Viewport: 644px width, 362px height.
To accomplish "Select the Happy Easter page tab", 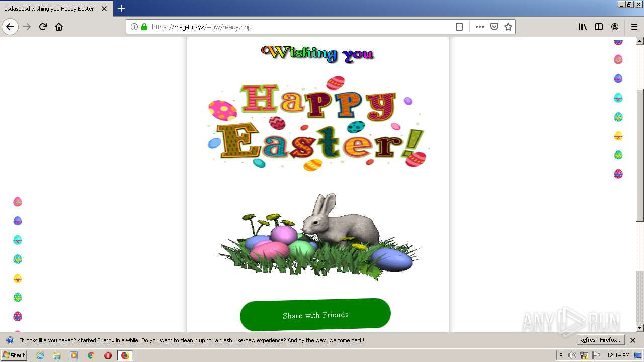I will pyautogui.click(x=55, y=8).
